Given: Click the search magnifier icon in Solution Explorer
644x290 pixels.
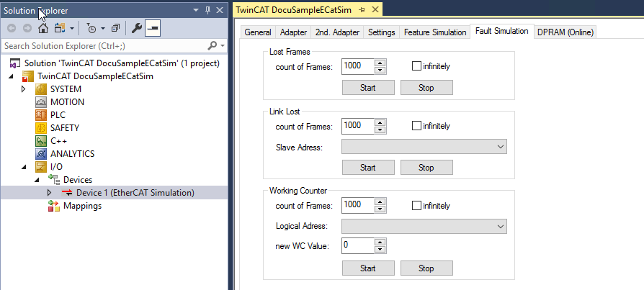Looking at the screenshot, I should click(213, 45).
